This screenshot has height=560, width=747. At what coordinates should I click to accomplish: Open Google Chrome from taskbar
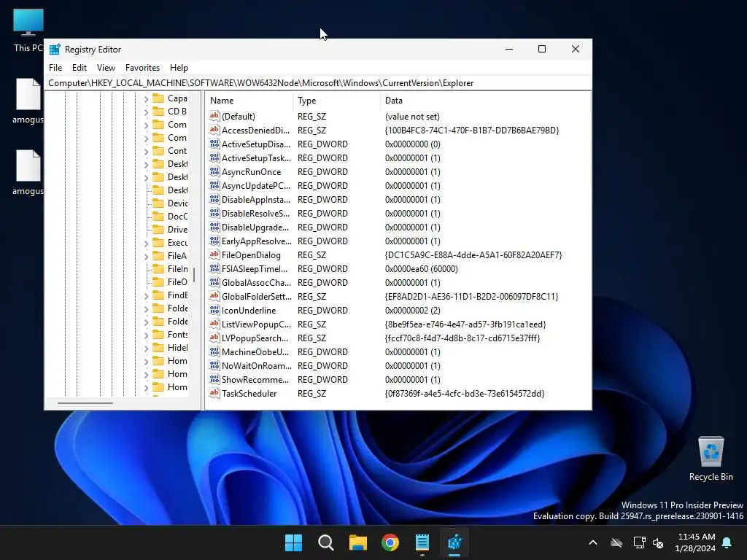[x=390, y=542]
